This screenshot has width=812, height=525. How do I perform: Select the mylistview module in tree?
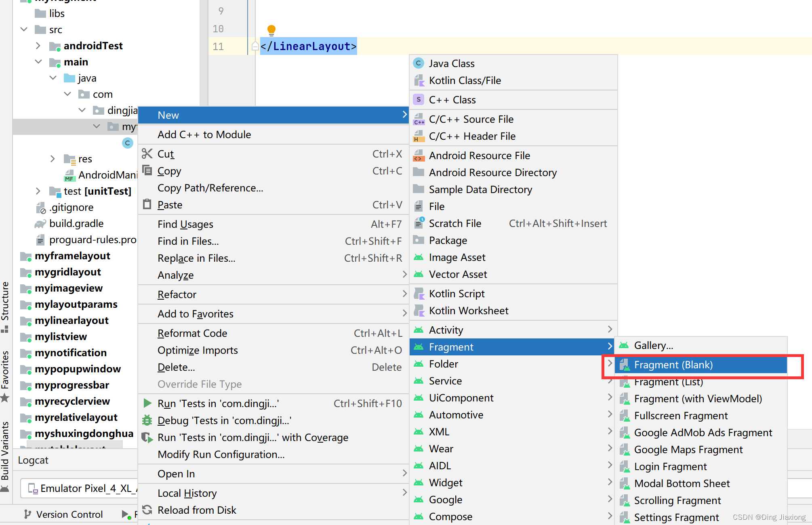click(x=61, y=336)
